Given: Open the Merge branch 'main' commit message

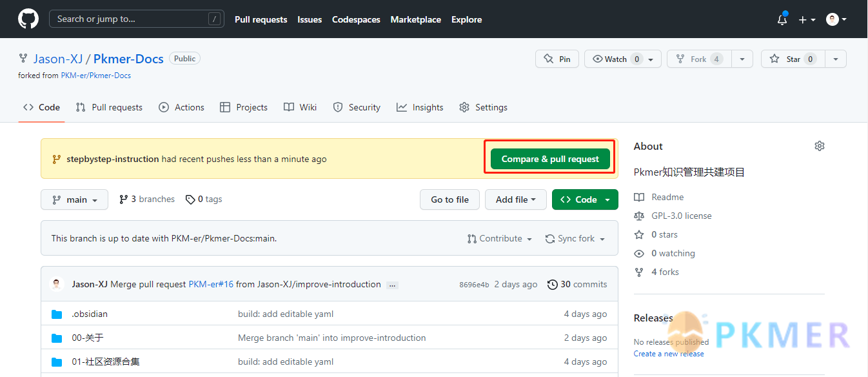Looking at the screenshot, I should (332, 338).
